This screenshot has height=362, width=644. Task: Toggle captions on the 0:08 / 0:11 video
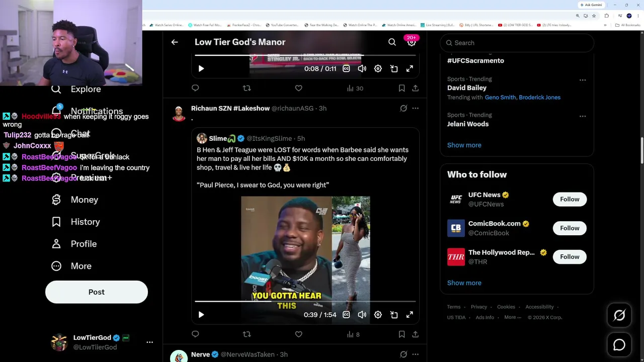(x=346, y=68)
